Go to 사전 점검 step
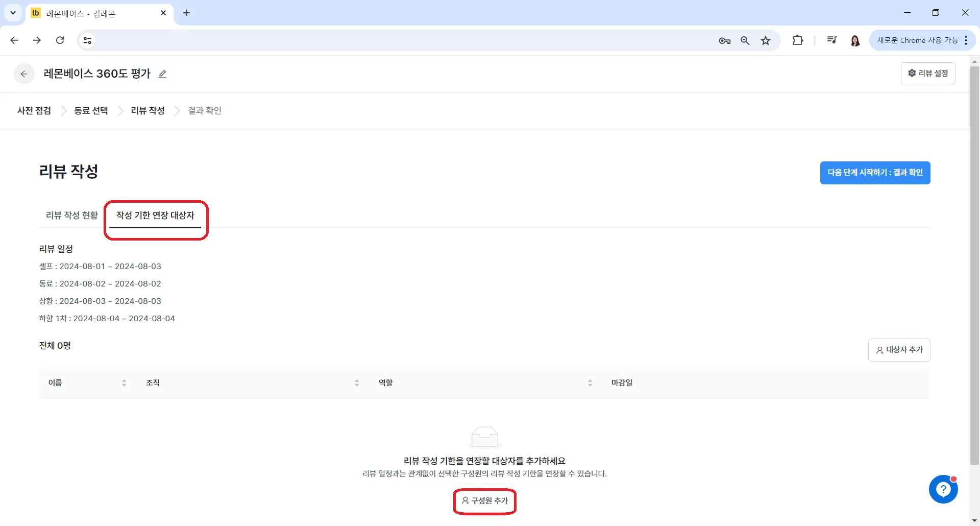Image resolution: width=980 pixels, height=526 pixels. (34, 111)
